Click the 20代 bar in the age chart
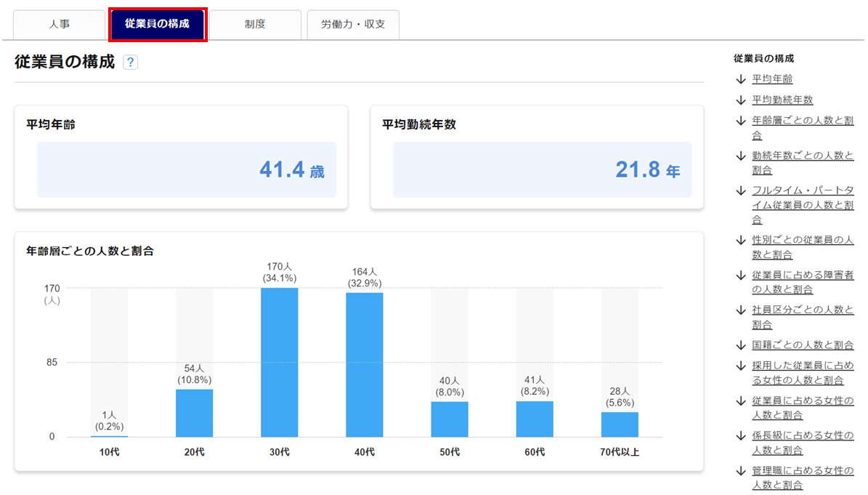This screenshot has width=868, height=495. point(195,414)
